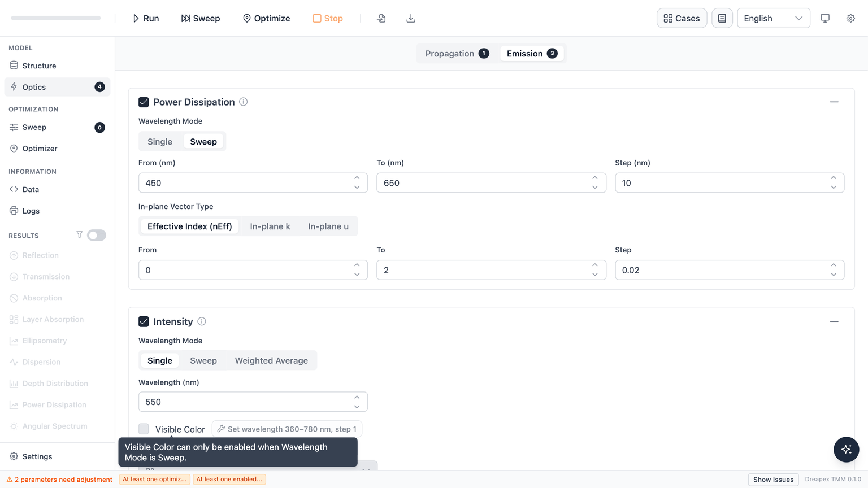This screenshot has width=868, height=488.
Task: Select Optics in the sidebar
Action: (x=57, y=87)
